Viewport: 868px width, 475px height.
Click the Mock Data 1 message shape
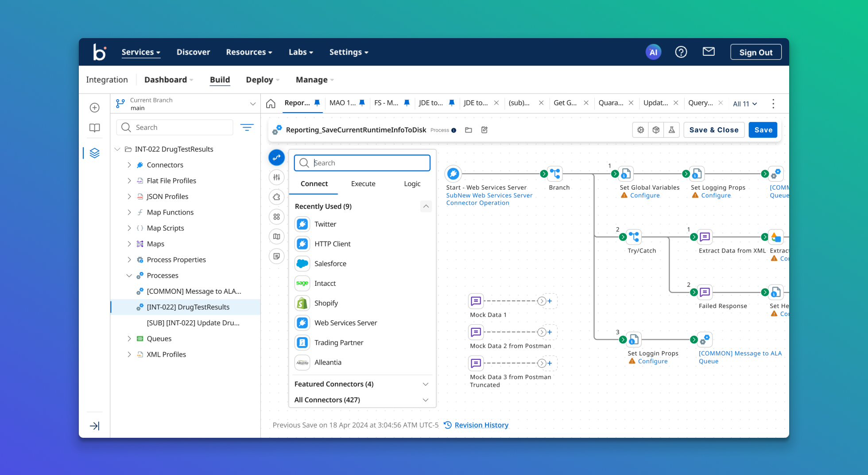click(x=476, y=301)
